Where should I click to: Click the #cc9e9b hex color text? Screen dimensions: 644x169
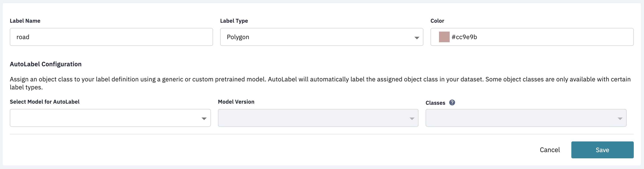464,37
